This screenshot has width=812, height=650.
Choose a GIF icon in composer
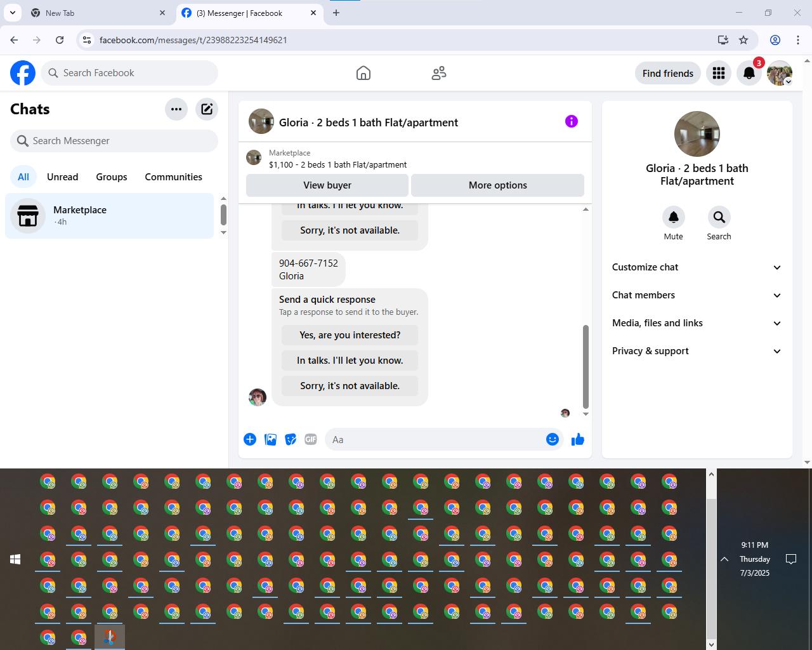pos(311,439)
